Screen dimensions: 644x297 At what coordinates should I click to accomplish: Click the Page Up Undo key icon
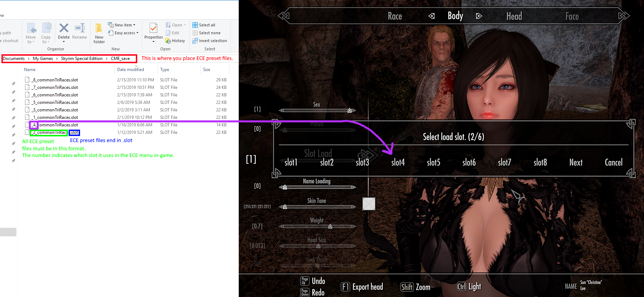305,281
